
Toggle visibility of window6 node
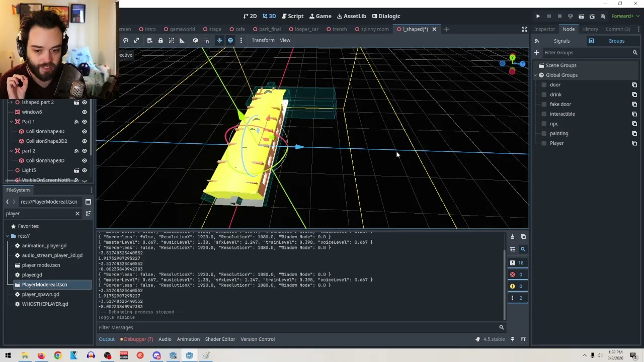pos(85,112)
